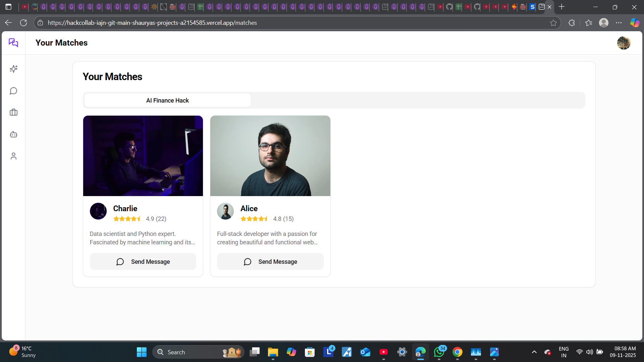Send Message to Alice
Image resolution: width=644 pixels, height=362 pixels.
pyautogui.click(x=270, y=261)
